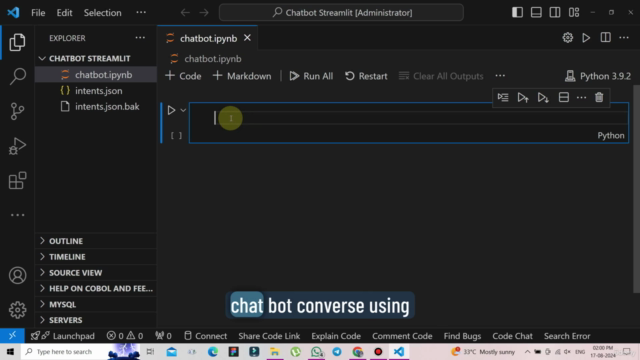
Task: Open the remote window status bar icon
Action: coord(12,336)
